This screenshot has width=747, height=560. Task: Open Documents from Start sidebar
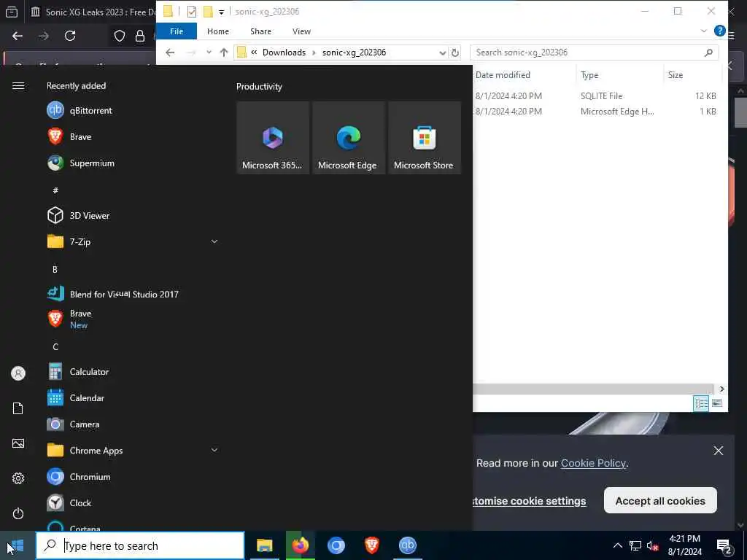[x=18, y=408]
